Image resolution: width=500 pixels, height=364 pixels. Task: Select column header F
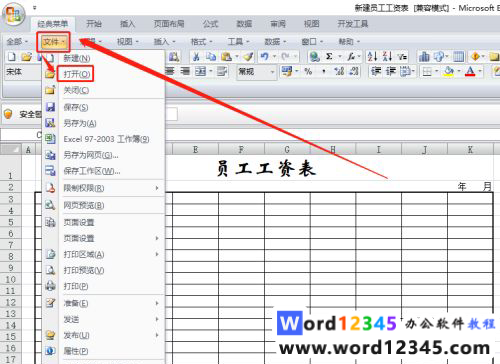click(x=241, y=150)
